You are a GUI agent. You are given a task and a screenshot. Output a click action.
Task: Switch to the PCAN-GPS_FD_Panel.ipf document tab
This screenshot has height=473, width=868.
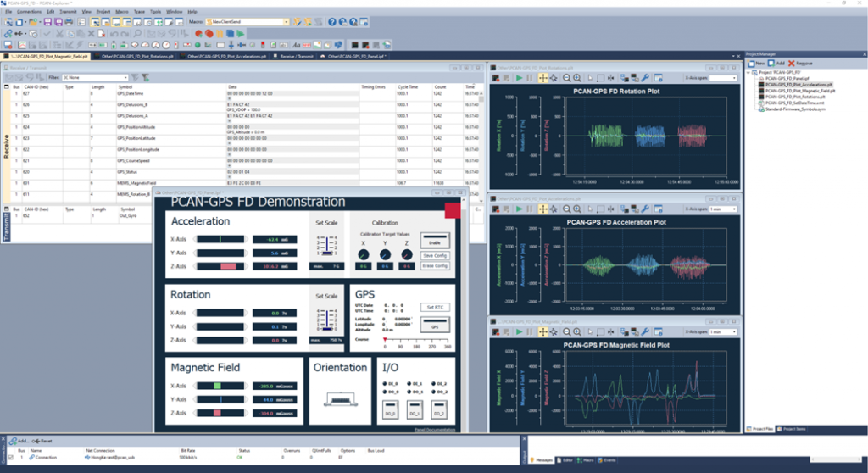click(353, 57)
